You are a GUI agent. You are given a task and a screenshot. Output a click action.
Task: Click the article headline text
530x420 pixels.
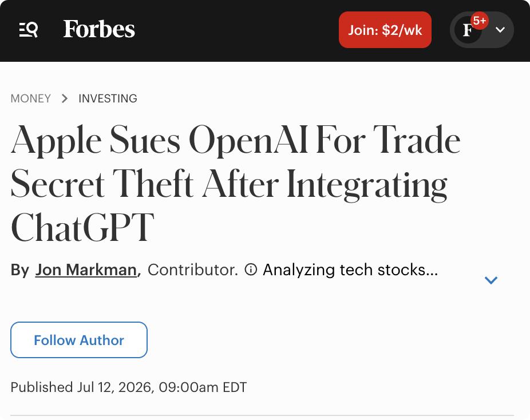(x=236, y=184)
